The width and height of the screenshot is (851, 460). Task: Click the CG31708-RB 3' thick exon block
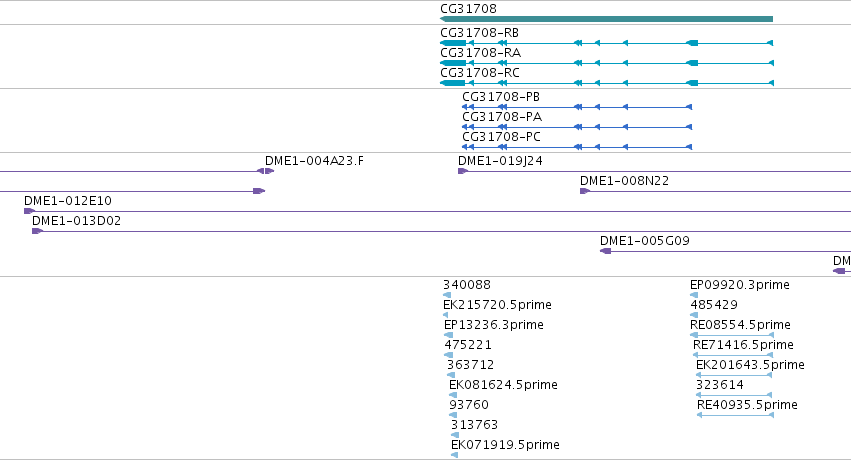[x=453, y=43]
